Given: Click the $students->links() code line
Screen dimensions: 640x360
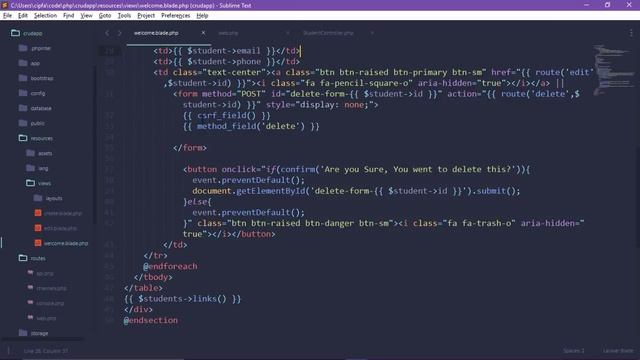Looking at the screenshot, I should (x=182, y=299).
